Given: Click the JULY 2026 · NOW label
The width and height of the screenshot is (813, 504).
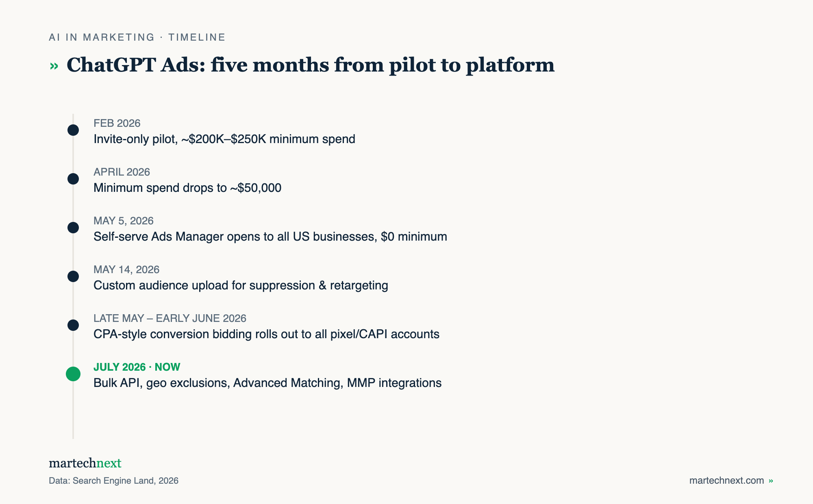Looking at the screenshot, I should coord(137,367).
